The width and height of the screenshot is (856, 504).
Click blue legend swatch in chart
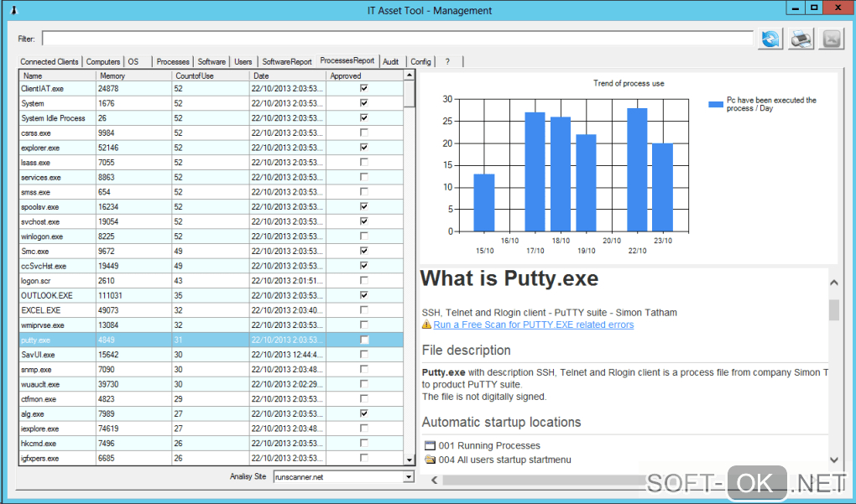click(715, 105)
